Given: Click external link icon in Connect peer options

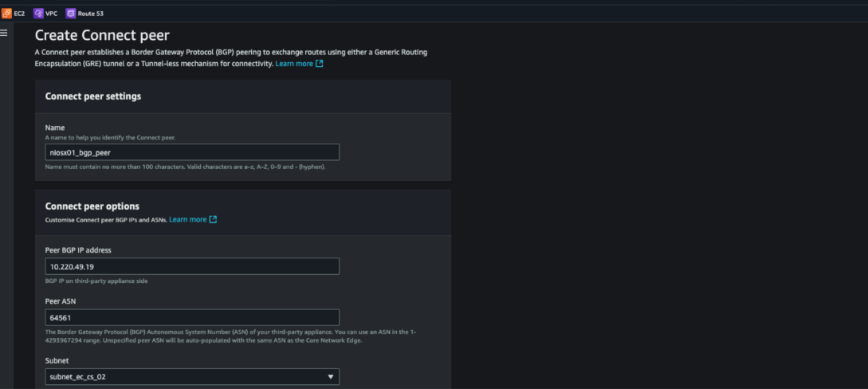Looking at the screenshot, I should click(x=213, y=219).
